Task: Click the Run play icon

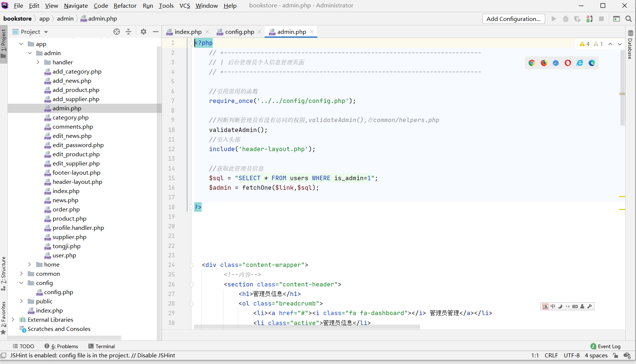Action: 554,19
